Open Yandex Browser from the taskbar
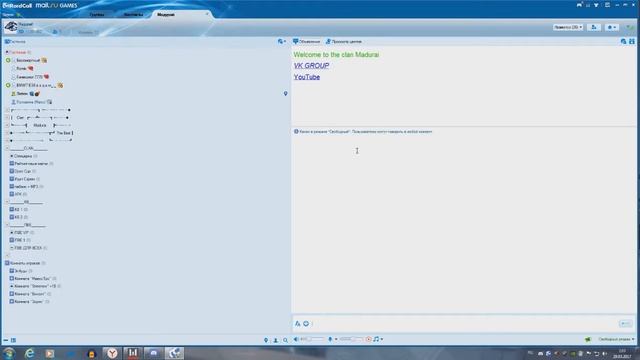Viewport: 640px width, 360px height. tap(112, 353)
